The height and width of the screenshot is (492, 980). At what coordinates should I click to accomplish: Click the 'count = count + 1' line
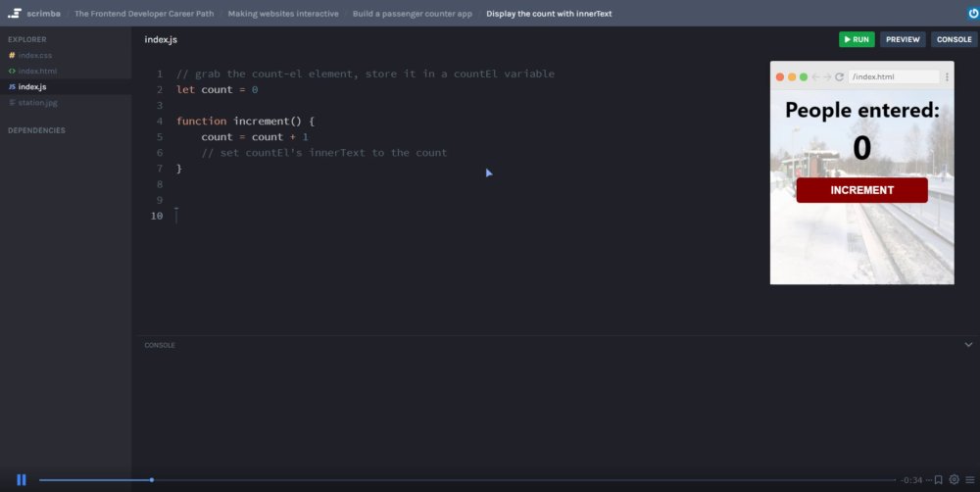point(255,137)
